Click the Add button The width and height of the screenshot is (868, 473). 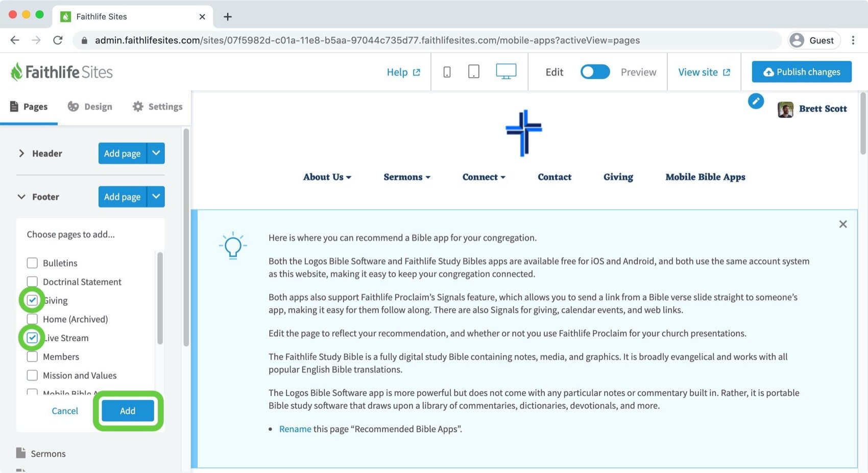pos(128,411)
